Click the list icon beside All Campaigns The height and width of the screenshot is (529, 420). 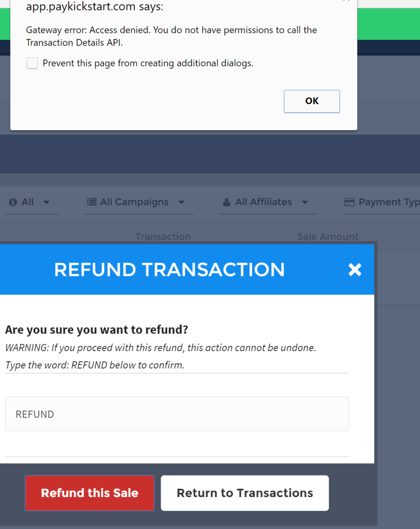coord(92,202)
